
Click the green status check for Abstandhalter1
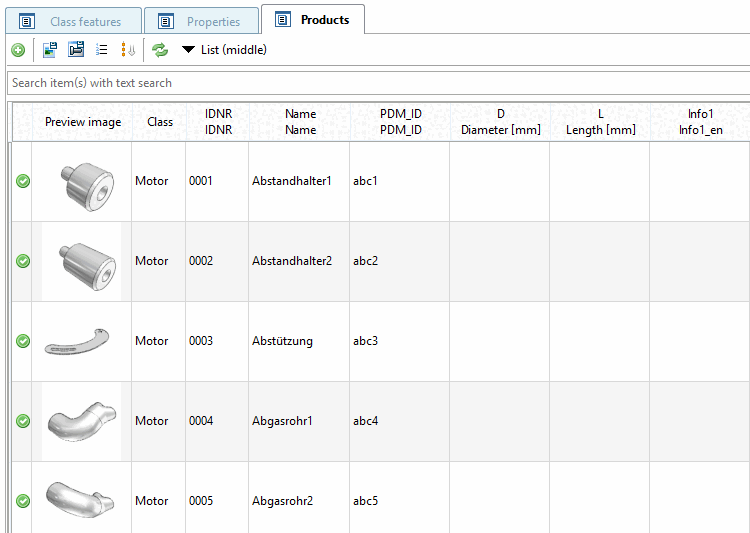pos(23,181)
